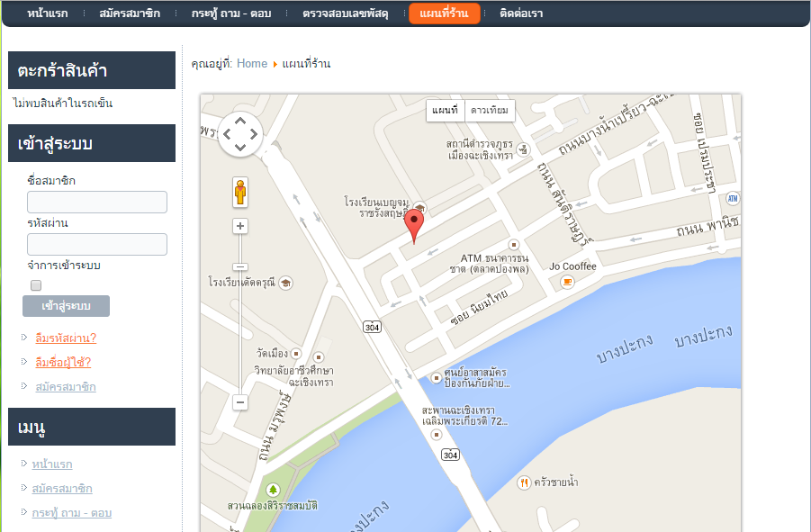Open the สมัครสมาชิก item in top navigation
Viewport: 811px width, 532px height.
130,14
